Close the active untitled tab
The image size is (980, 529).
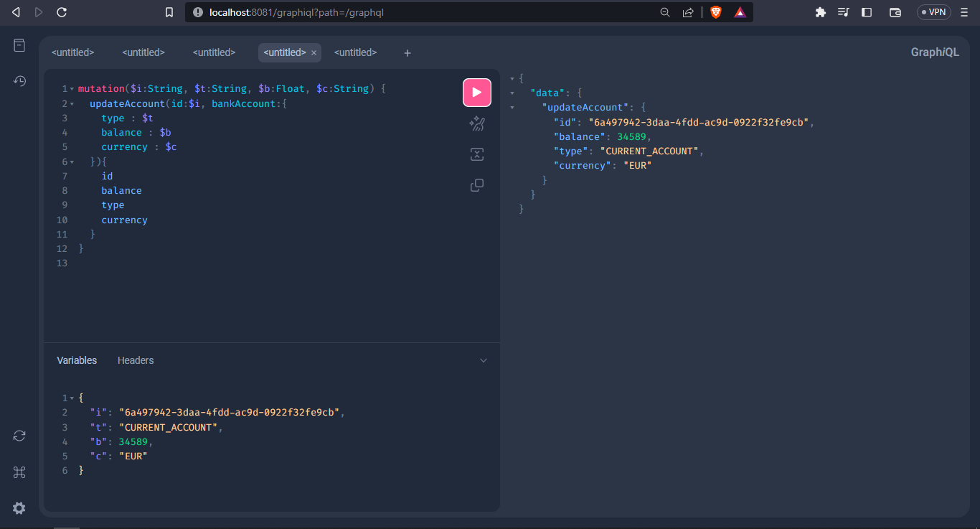point(314,52)
